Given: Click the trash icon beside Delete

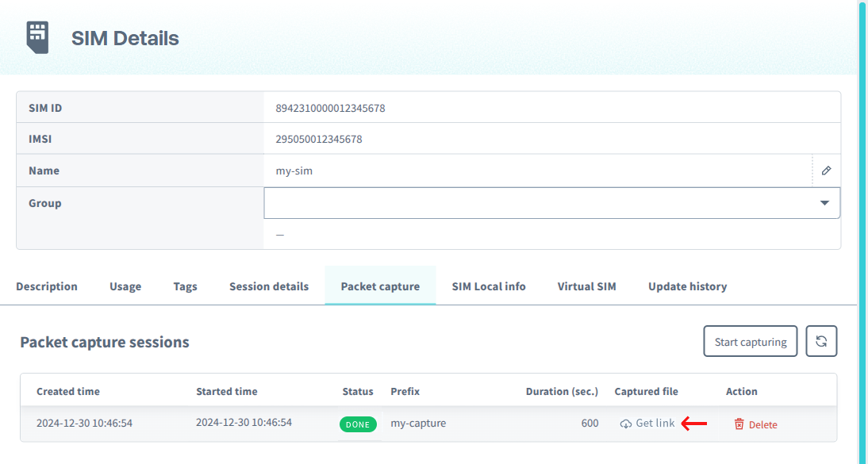Looking at the screenshot, I should pos(737,424).
